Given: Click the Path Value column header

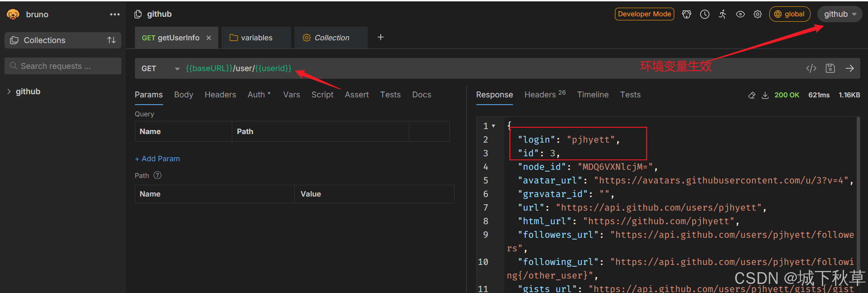Looking at the screenshot, I should (374, 194).
